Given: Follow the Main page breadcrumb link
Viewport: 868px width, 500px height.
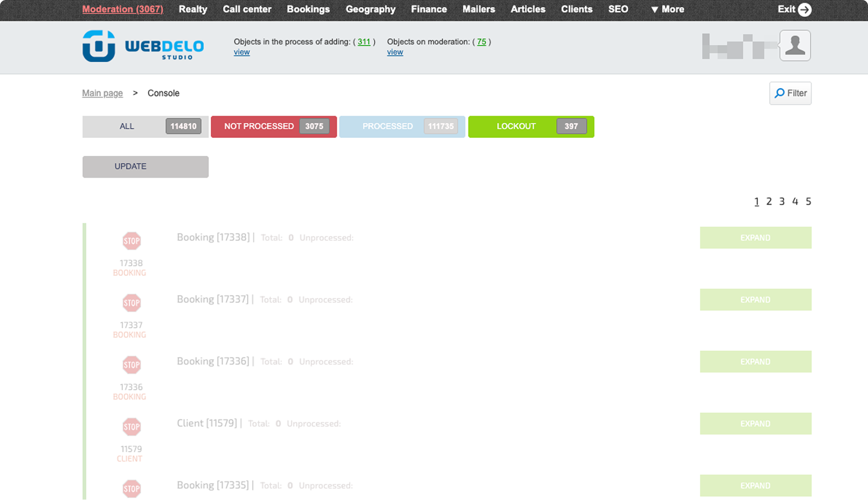Looking at the screenshot, I should coord(102,93).
